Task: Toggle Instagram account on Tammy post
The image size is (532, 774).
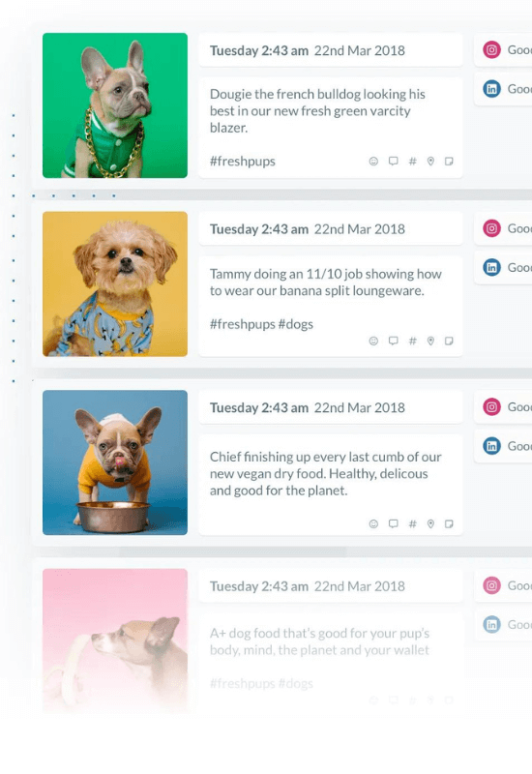Action: click(503, 228)
